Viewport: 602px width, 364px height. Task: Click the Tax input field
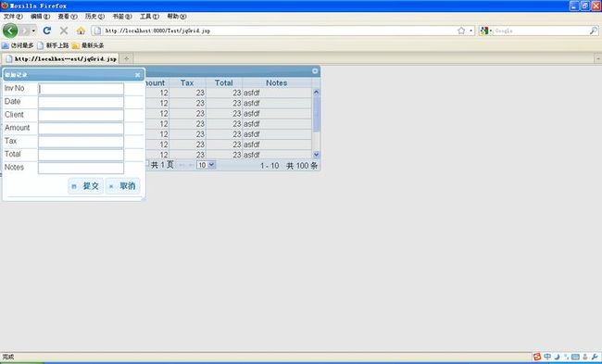(x=81, y=142)
